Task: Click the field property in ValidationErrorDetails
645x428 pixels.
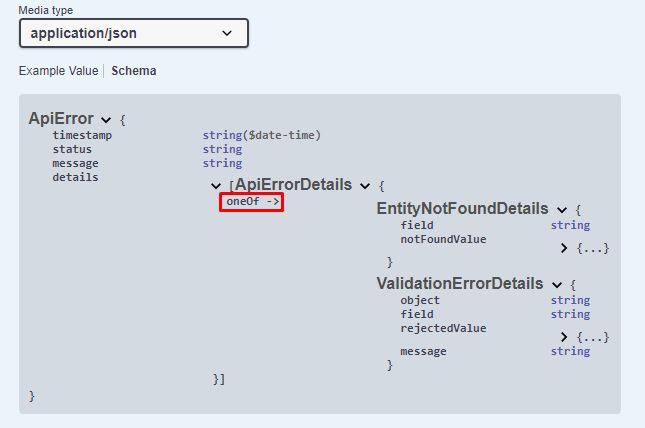Action: click(x=417, y=314)
